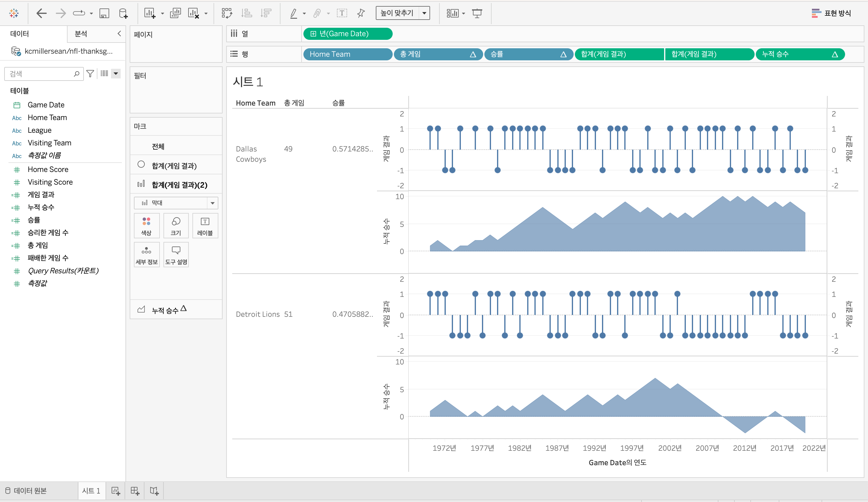Select the Visiting Team field
The width and height of the screenshot is (868, 502).
[x=49, y=143]
